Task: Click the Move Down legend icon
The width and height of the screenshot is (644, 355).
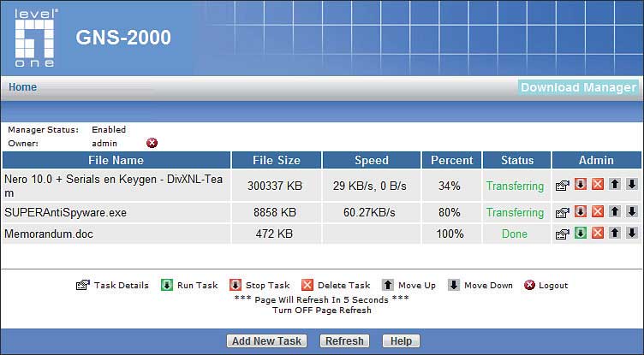Action: [454, 285]
